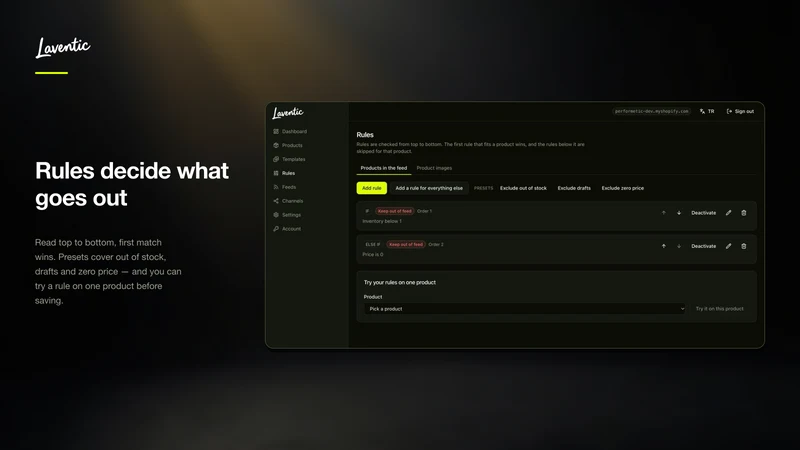800x450 pixels.
Task: Click Keep out of feed badge on Order 2
Action: (x=406, y=244)
